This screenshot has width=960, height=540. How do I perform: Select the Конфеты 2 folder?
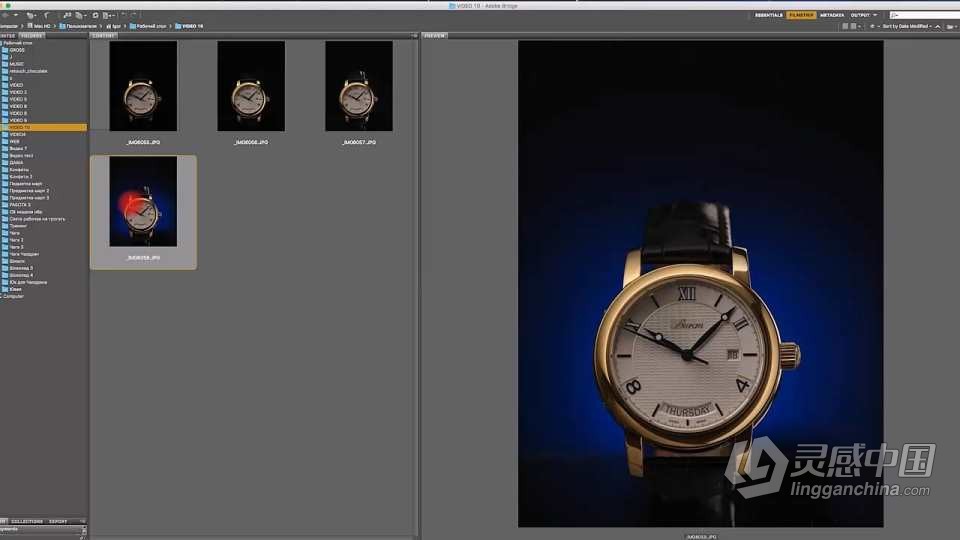coord(20,176)
